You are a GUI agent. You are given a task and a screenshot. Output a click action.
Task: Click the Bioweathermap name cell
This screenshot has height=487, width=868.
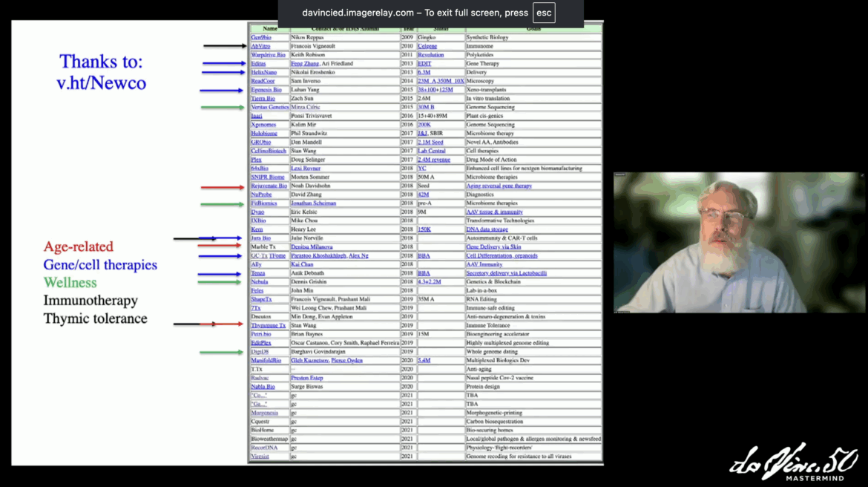coord(269,439)
